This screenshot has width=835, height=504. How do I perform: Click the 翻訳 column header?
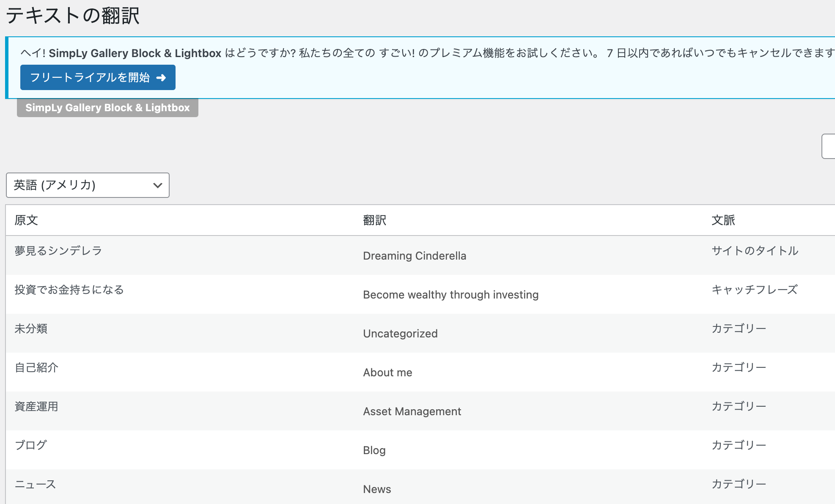coord(374,220)
